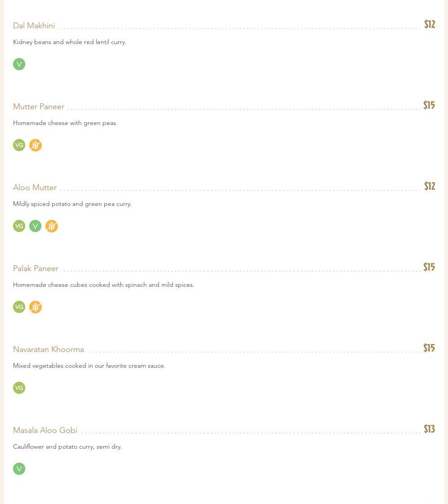Screen dimensions: 448x504
Task: Click the Navaratan Khoorma cream sauce description
Action: tap(89, 366)
